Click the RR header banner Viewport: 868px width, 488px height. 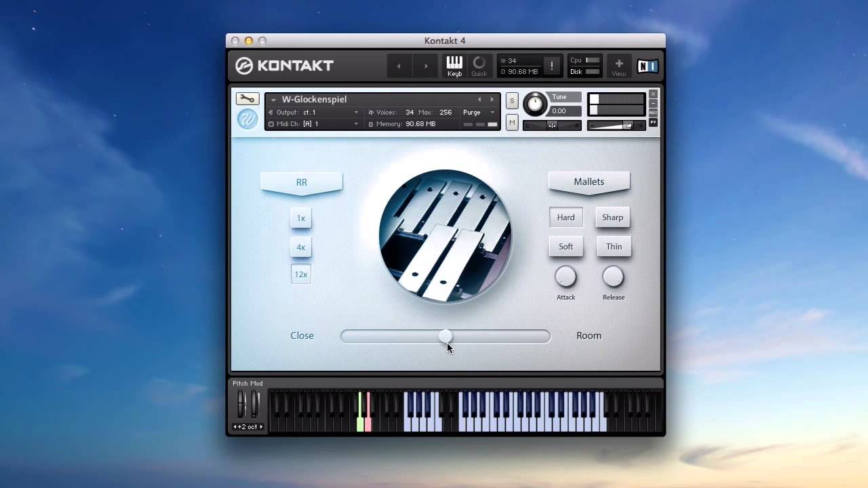tap(302, 183)
